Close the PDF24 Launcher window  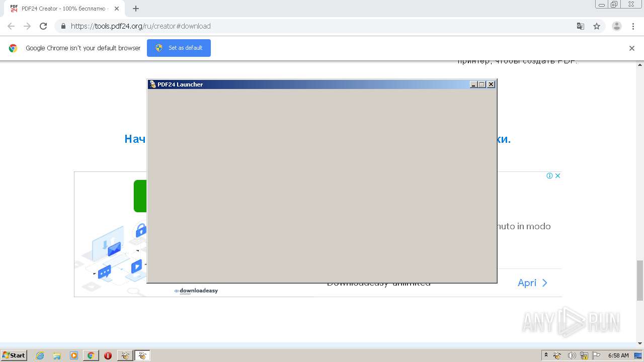point(491,84)
